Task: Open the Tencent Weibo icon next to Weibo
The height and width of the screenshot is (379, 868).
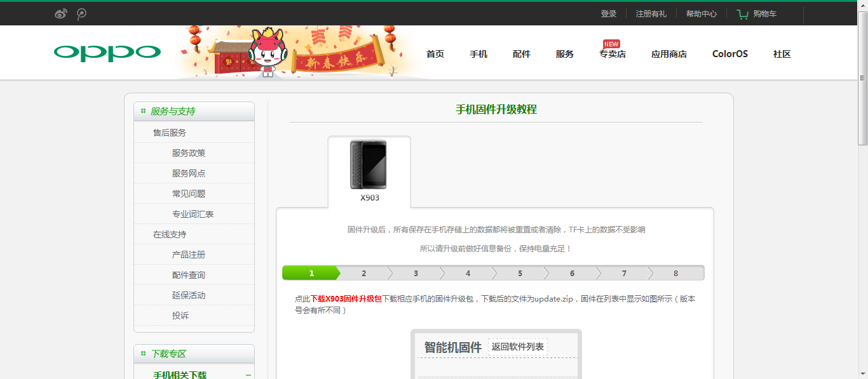Action: click(81, 14)
